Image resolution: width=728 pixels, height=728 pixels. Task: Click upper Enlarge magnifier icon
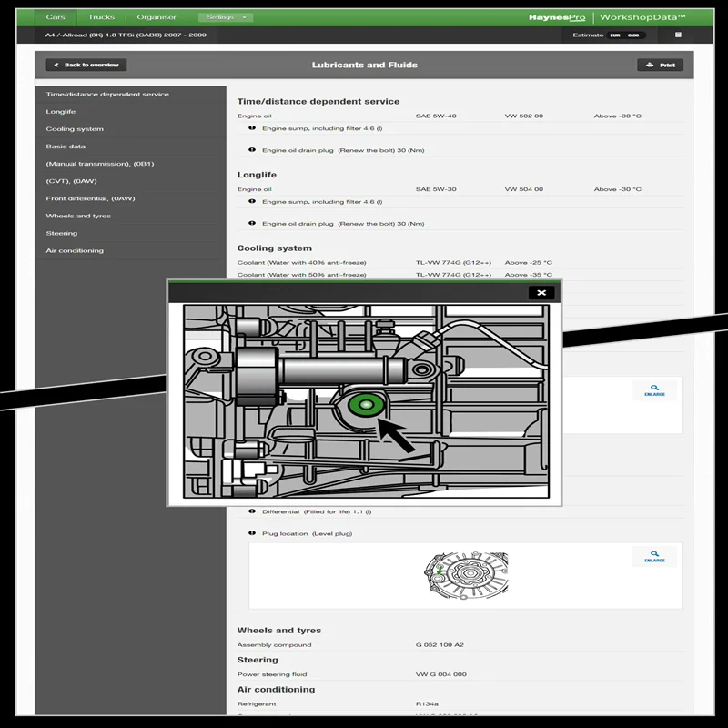point(654,390)
